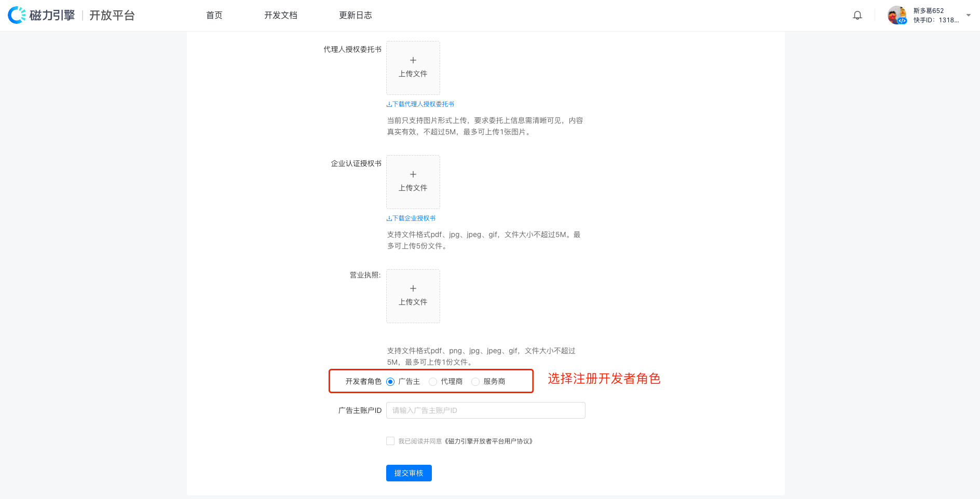This screenshot has width=980, height=499.
Task: Click 上传文件 text for 营业执照
Action: [413, 302]
